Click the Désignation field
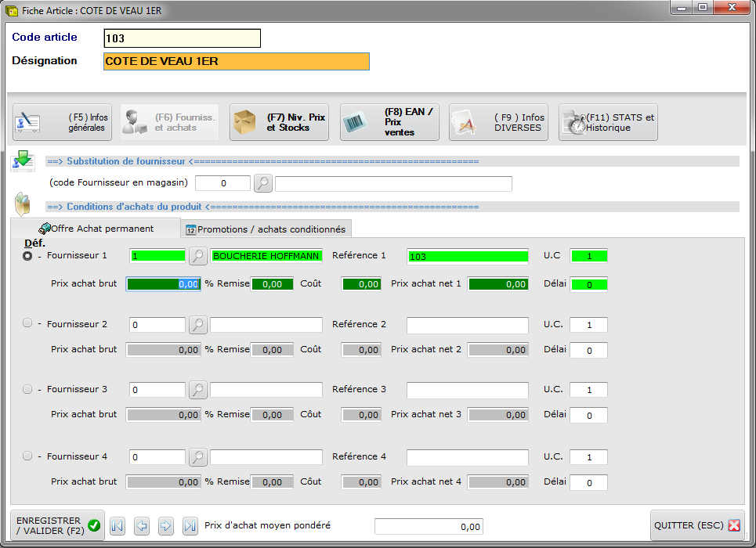The image size is (756, 548). (x=236, y=62)
